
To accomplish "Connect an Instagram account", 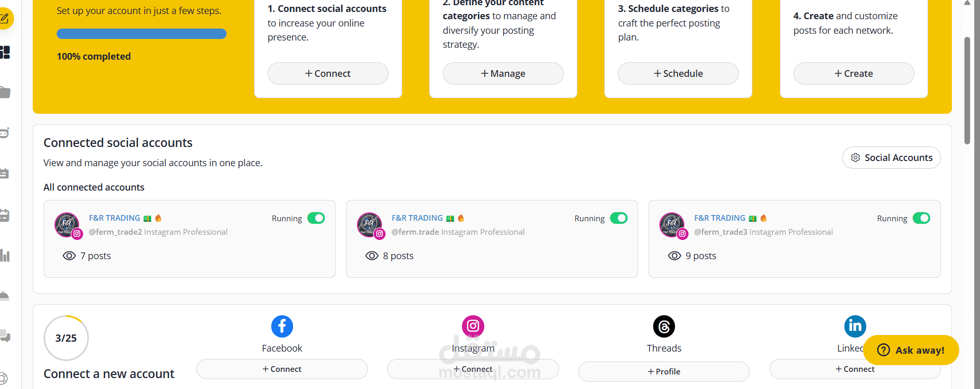I will 473,369.
